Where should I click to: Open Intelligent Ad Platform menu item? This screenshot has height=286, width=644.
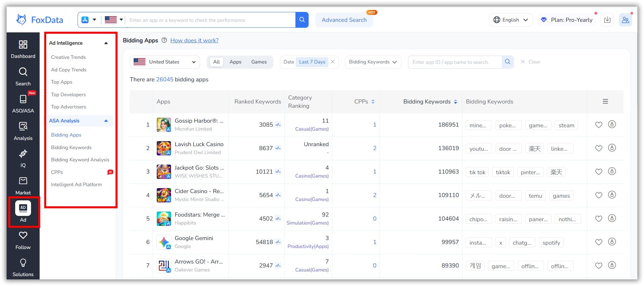tap(77, 184)
